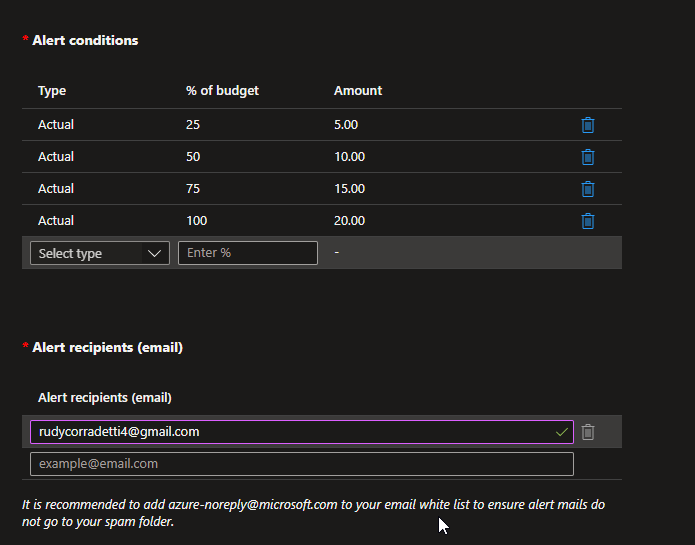Delete the rudycorradetti4@gmail.com recipient
Viewport: 695px width, 545px height.
tap(588, 432)
